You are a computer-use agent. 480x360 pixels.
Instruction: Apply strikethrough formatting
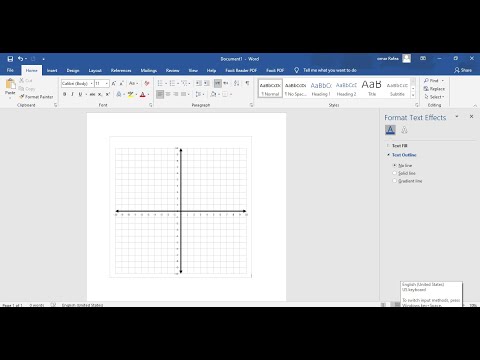click(92, 94)
